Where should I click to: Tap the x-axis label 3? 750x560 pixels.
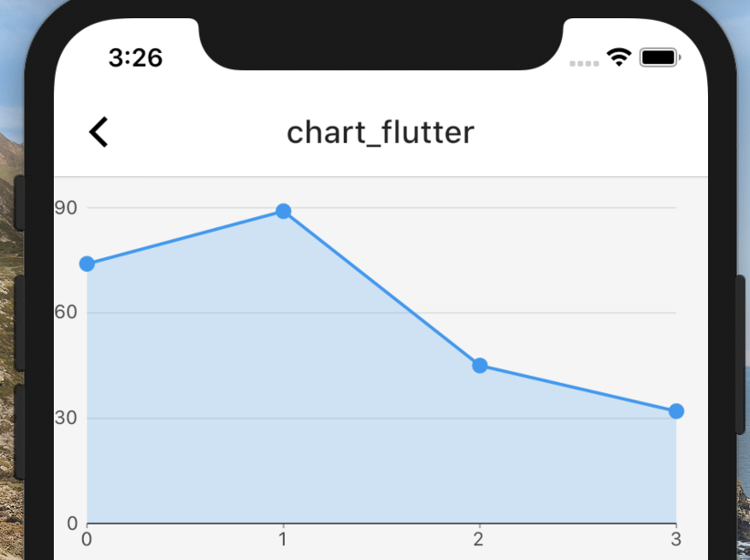[x=675, y=540]
